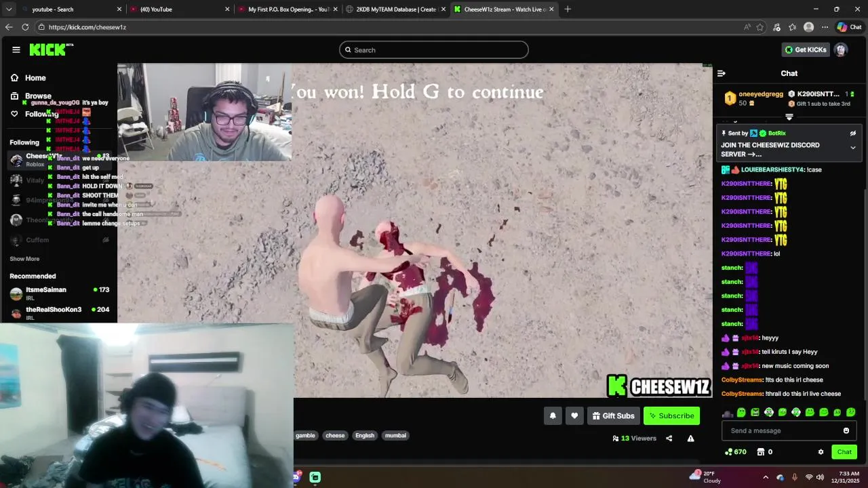Click the Kick search field
The width and height of the screenshot is (868, 488).
point(434,49)
